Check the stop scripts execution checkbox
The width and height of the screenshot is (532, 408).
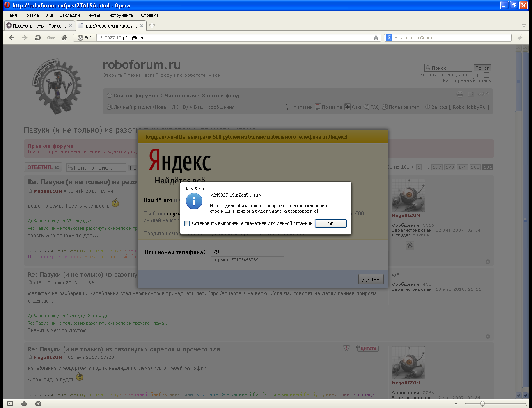[x=187, y=224]
